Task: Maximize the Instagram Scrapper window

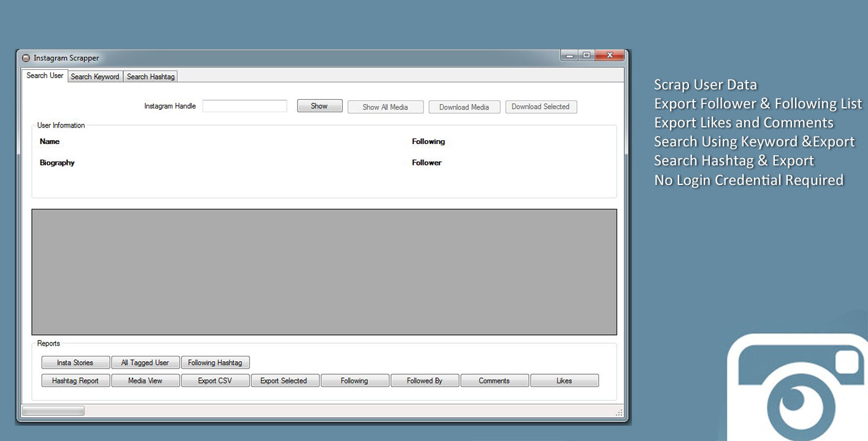Action: coord(587,55)
